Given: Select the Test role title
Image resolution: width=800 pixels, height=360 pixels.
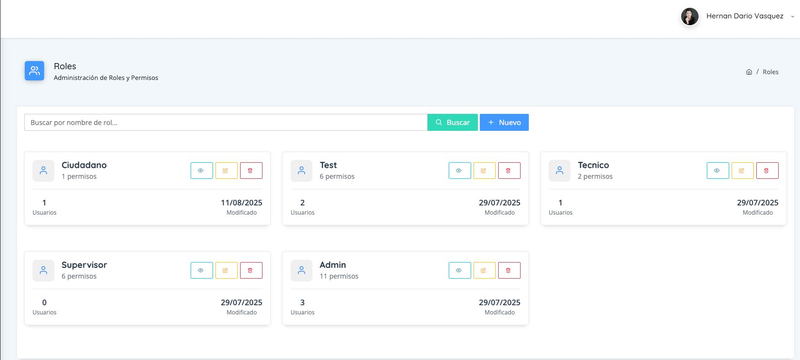Looking at the screenshot, I should pyautogui.click(x=328, y=165).
